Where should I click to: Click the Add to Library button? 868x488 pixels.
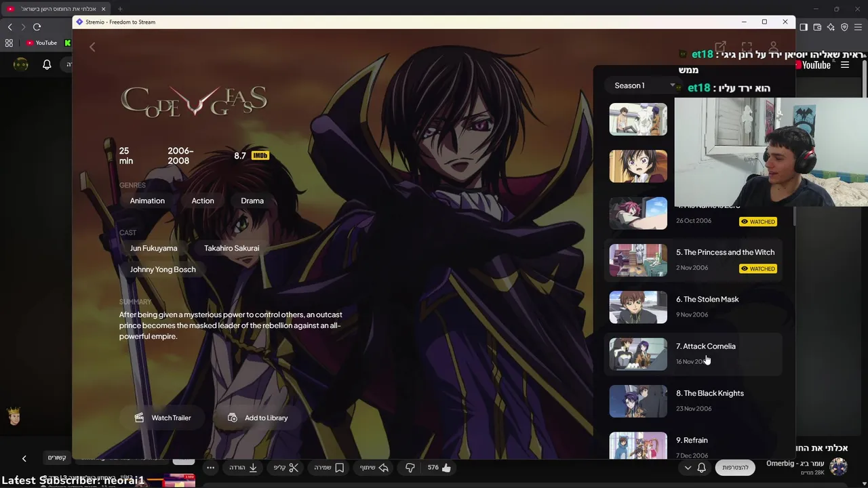click(x=258, y=418)
